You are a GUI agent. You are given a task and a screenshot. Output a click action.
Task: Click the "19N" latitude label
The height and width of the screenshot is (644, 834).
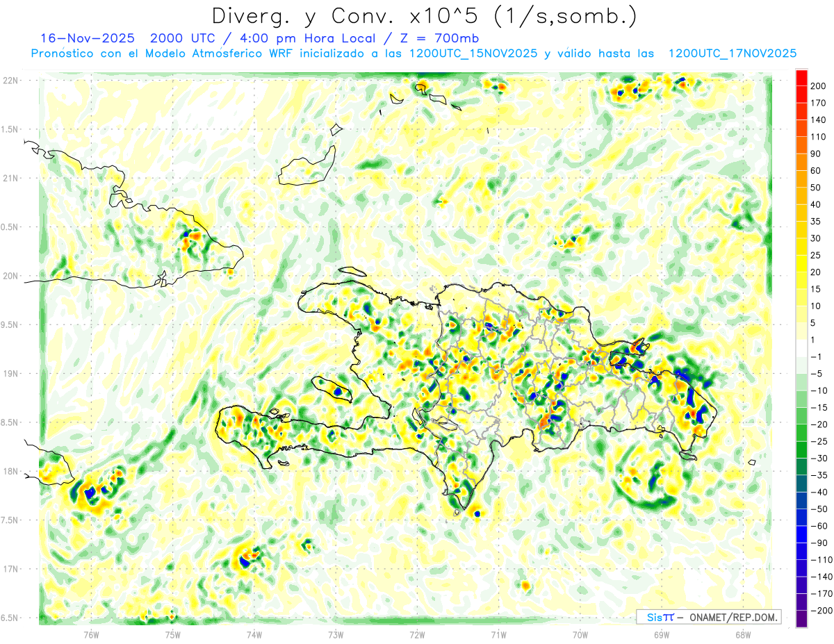(10, 373)
